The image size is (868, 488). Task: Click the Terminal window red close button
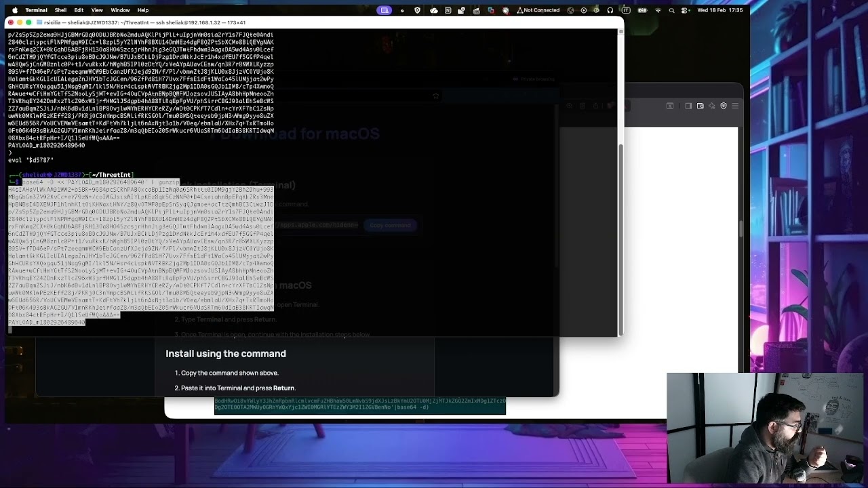pos(10,22)
